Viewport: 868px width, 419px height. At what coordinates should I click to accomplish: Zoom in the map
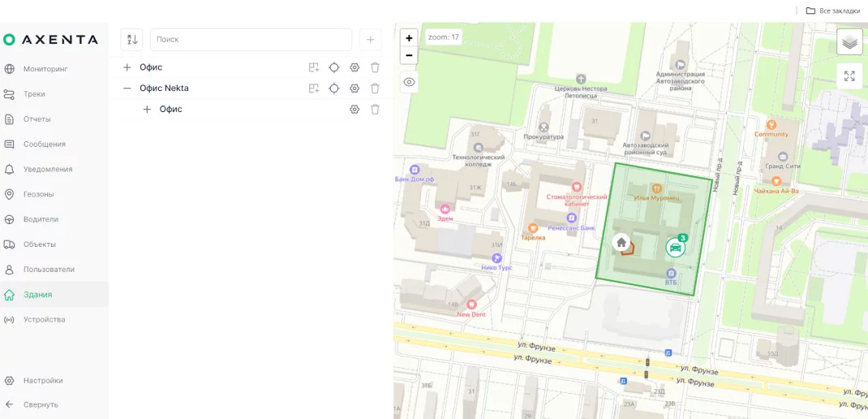pos(409,38)
